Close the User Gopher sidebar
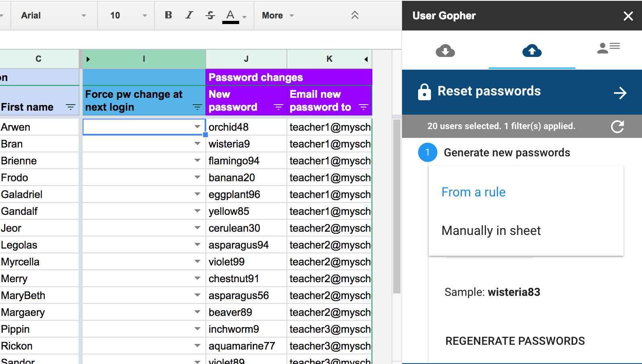 (628, 16)
